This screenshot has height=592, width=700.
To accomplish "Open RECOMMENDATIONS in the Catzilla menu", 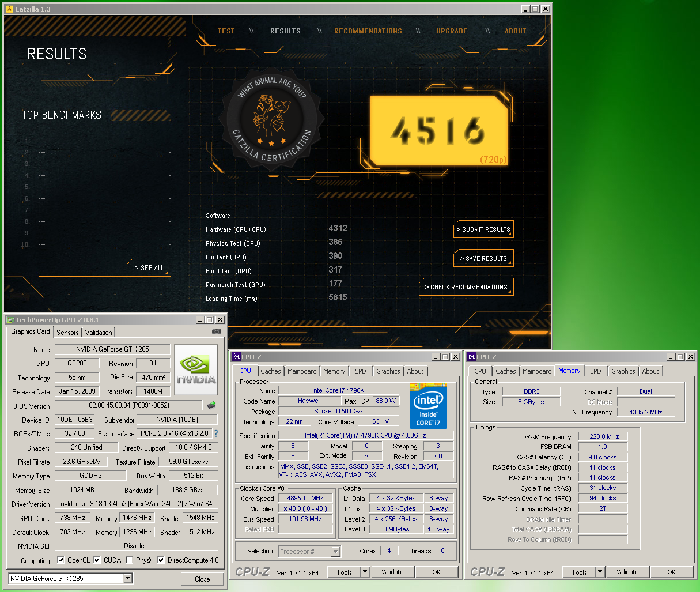I will point(368,31).
